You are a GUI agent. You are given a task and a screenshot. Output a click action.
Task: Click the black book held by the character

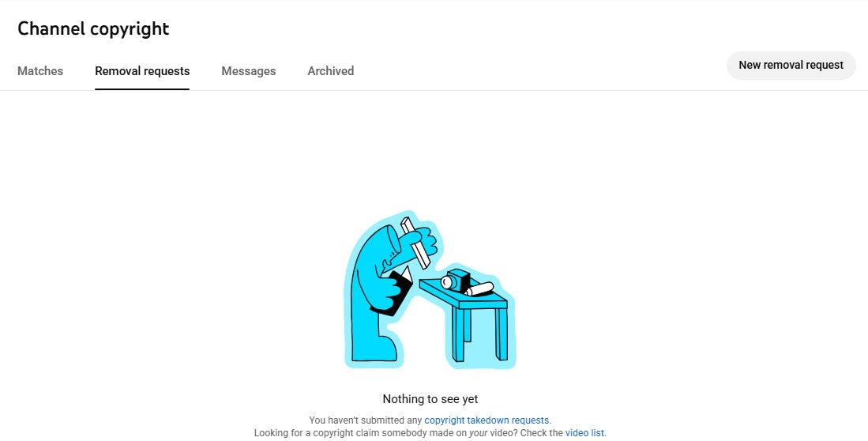tap(399, 290)
